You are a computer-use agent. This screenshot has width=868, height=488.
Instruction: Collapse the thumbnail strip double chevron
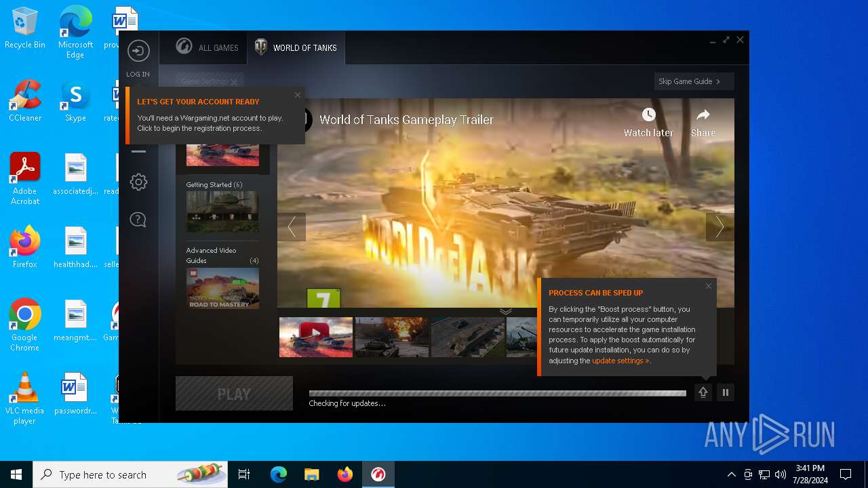click(506, 312)
